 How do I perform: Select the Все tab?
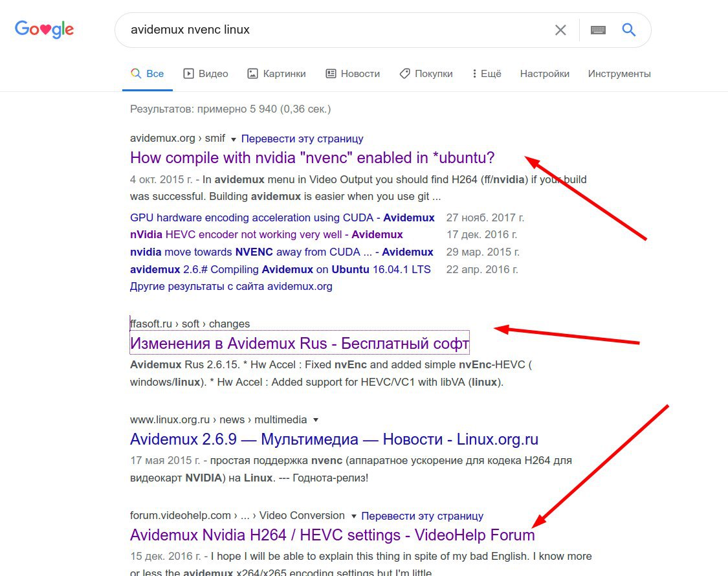pos(147,73)
